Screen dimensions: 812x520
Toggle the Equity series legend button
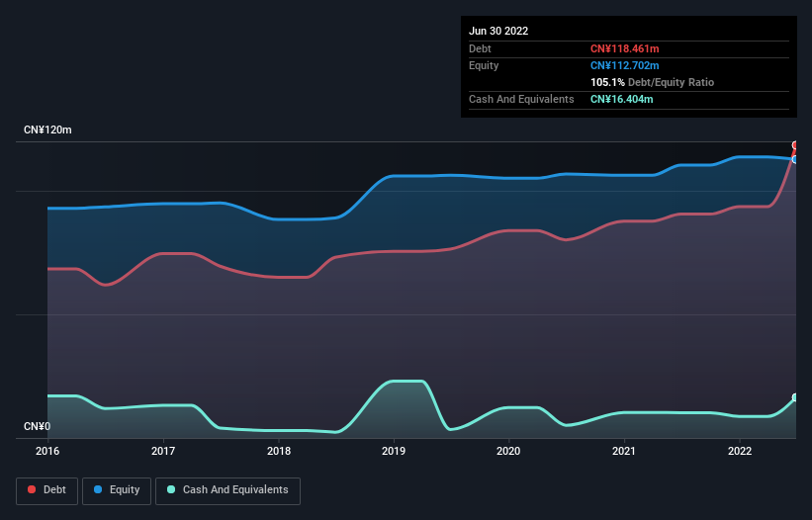click(x=117, y=490)
